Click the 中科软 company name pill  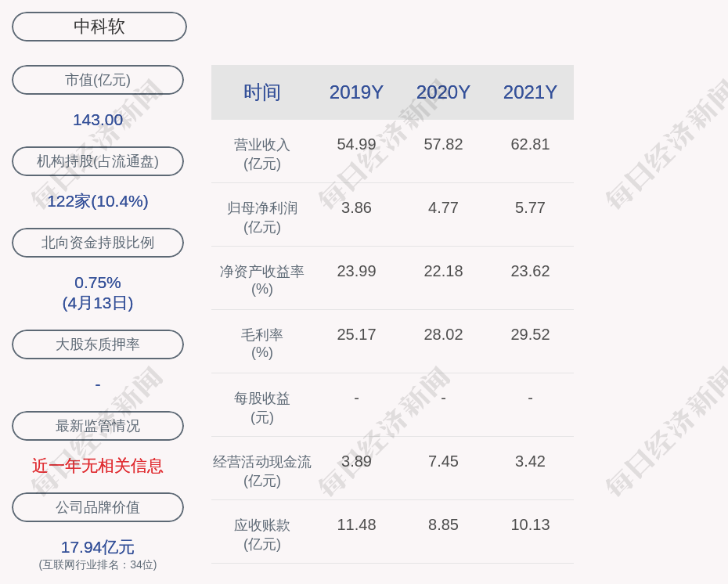click(99, 27)
